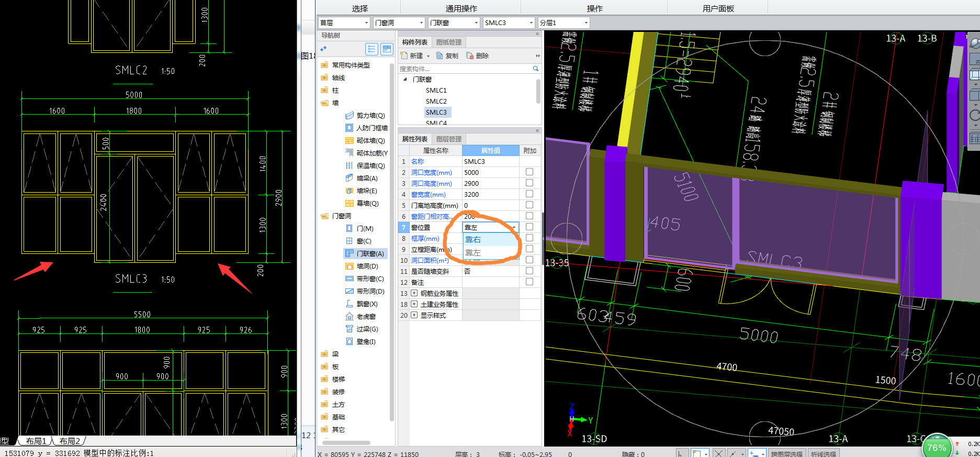The height and width of the screenshot is (457, 980).
Task: Select 飘窗(X) in the navigation tree
Action: pyautogui.click(x=362, y=304)
